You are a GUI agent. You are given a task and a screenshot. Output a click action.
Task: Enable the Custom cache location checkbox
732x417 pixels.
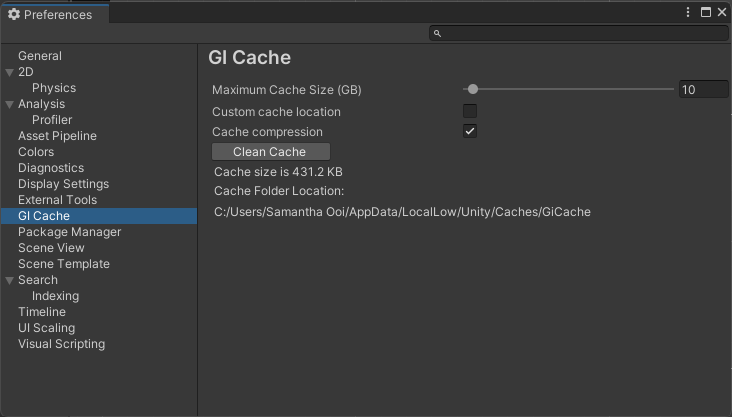pyautogui.click(x=470, y=111)
